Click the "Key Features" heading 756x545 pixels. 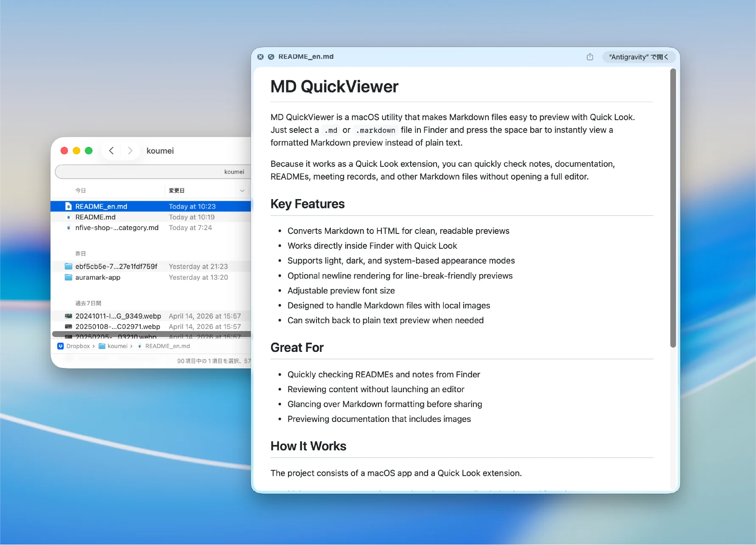coord(308,204)
